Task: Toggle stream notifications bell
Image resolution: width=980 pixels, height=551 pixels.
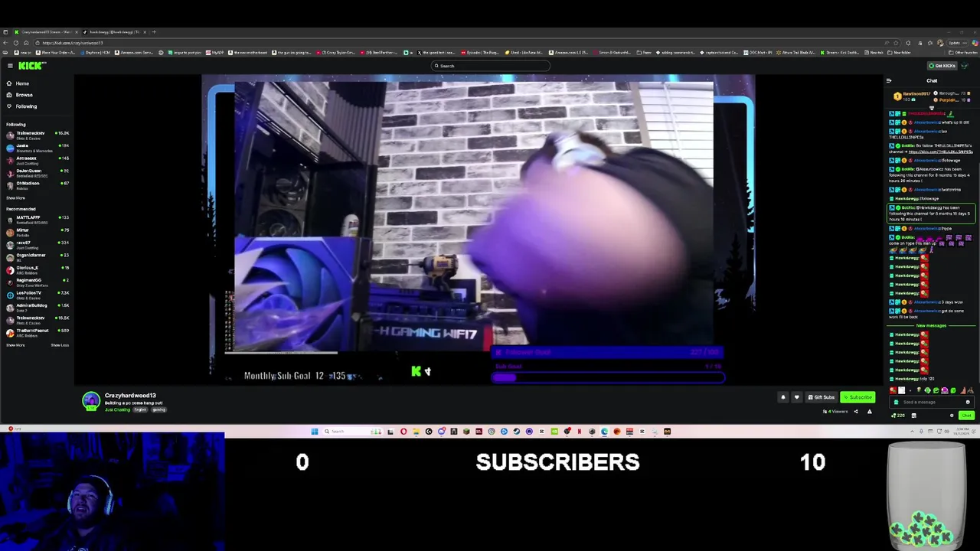Action: tap(782, 397)
